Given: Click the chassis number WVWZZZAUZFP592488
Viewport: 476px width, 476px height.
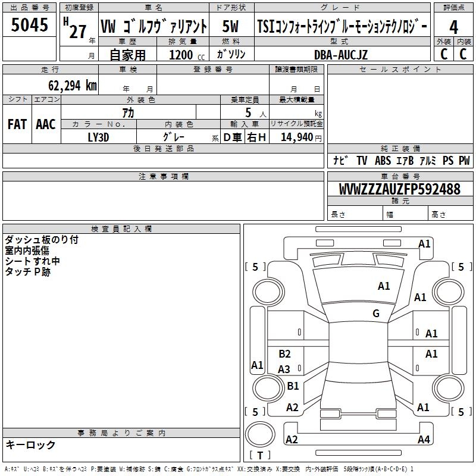Looking at the screenshot, I should [x=400, y=189].
